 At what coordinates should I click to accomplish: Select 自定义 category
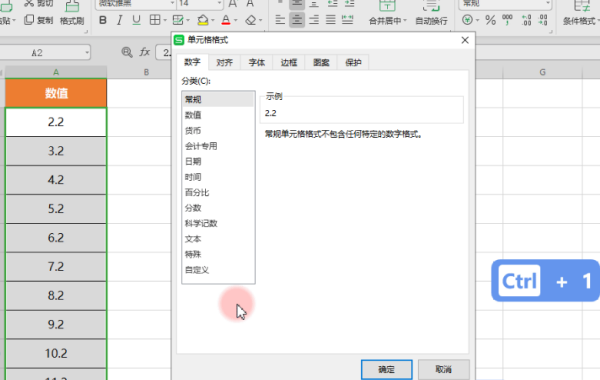218,270
